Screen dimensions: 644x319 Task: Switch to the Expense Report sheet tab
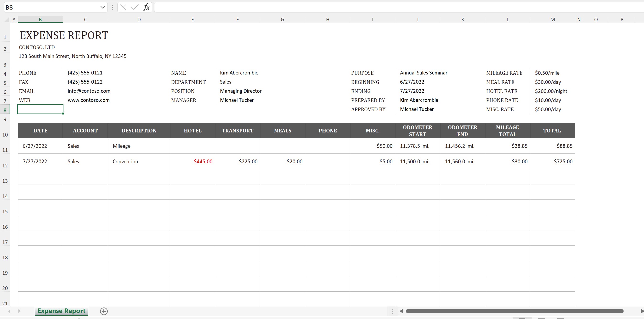point(61,311)
